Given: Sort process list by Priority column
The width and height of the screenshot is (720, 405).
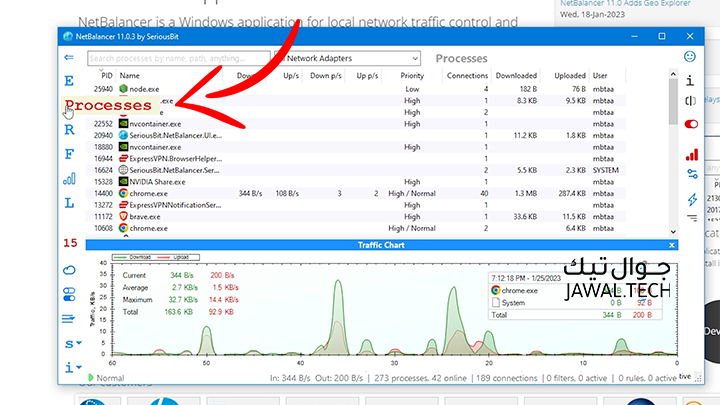Looking at the screenshot, I should click(411, 75).
